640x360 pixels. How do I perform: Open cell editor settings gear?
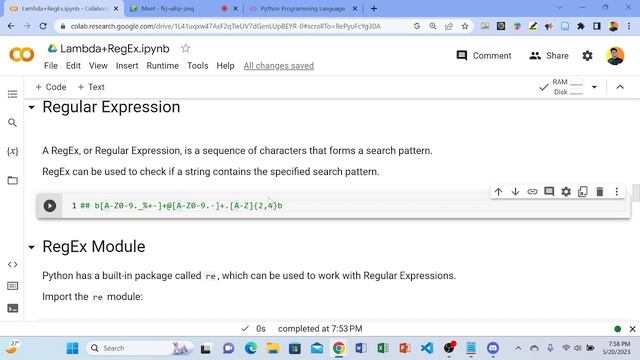[566, 191]
